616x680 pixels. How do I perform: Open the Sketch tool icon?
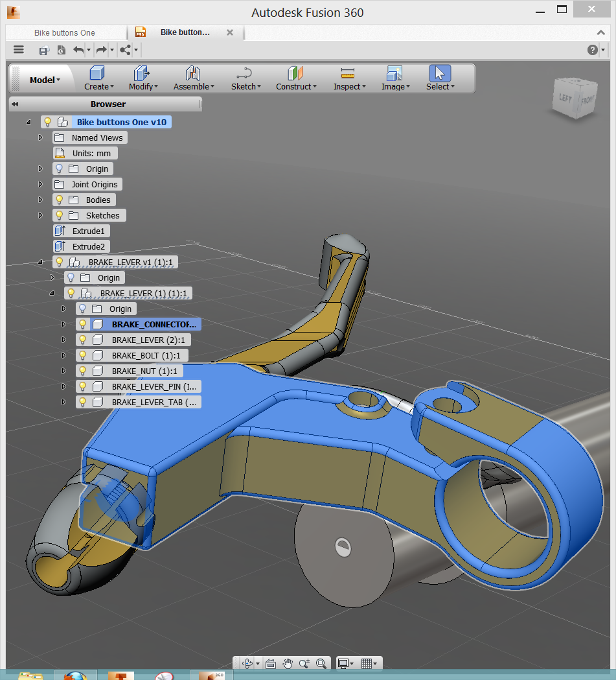point(245,73)
